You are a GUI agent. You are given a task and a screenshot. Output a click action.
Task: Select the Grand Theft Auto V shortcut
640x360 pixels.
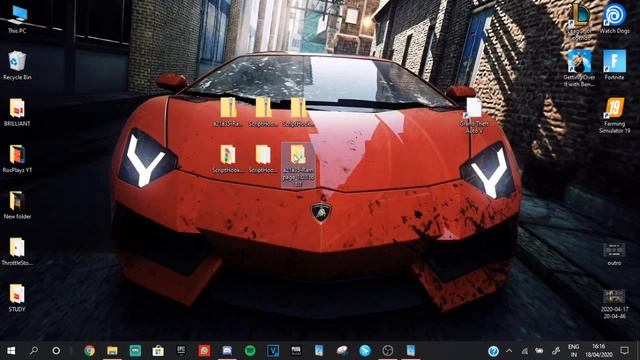(x=474, y=116)
